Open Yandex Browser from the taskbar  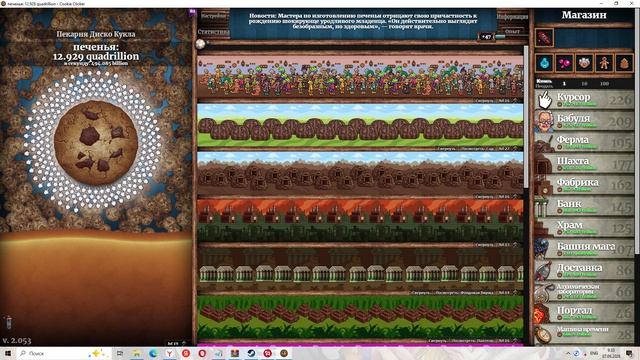169,353
